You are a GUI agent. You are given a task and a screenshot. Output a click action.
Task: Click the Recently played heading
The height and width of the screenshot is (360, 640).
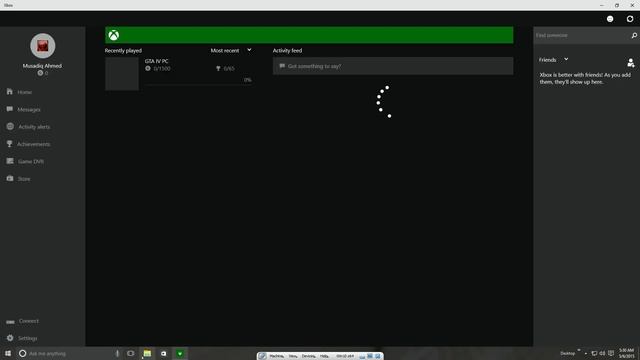(x=123, y=51)
